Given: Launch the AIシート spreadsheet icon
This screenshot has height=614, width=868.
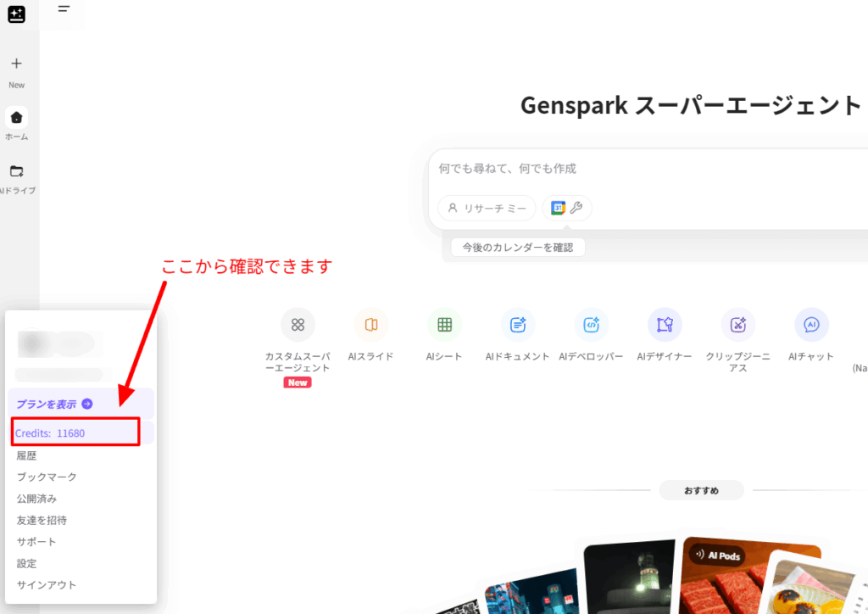Looking at the screenshot, I should 444,325.
